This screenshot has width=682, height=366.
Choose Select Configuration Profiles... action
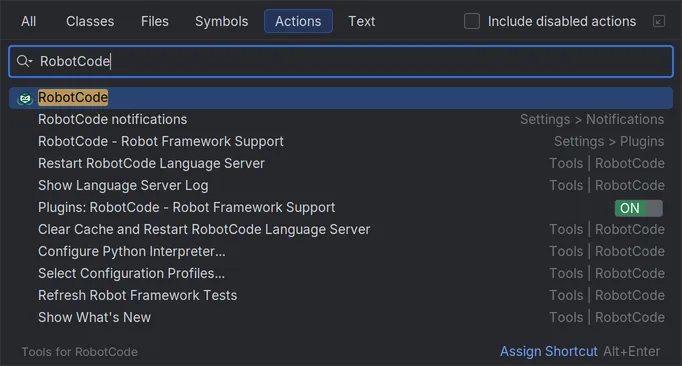[x=341, y=274]
